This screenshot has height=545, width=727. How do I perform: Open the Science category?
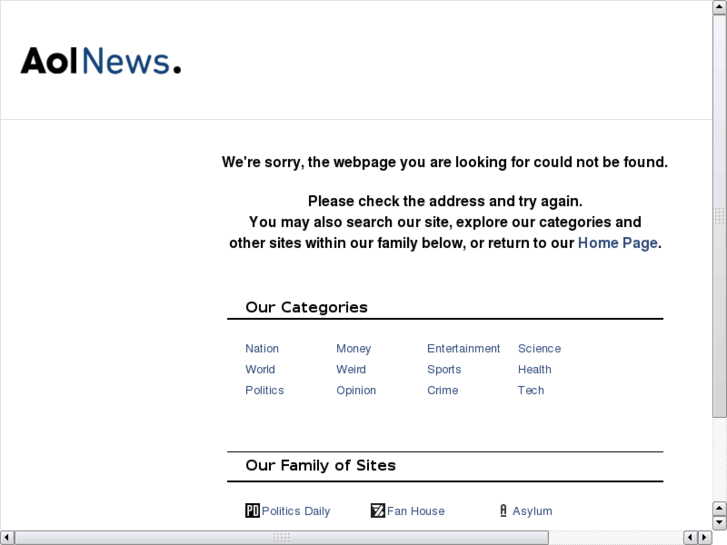pos(539,348)
